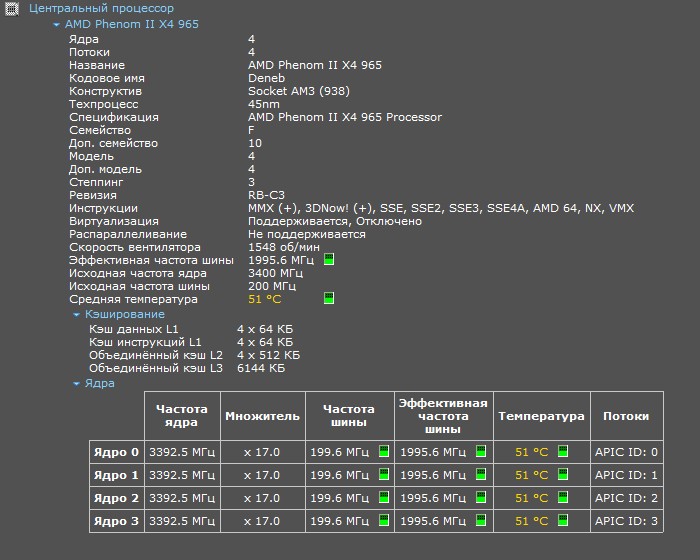Viewport: 700px width, 560px height.
Task: Select the 200 МГц base bus frequency
Action: click(272, 286)
